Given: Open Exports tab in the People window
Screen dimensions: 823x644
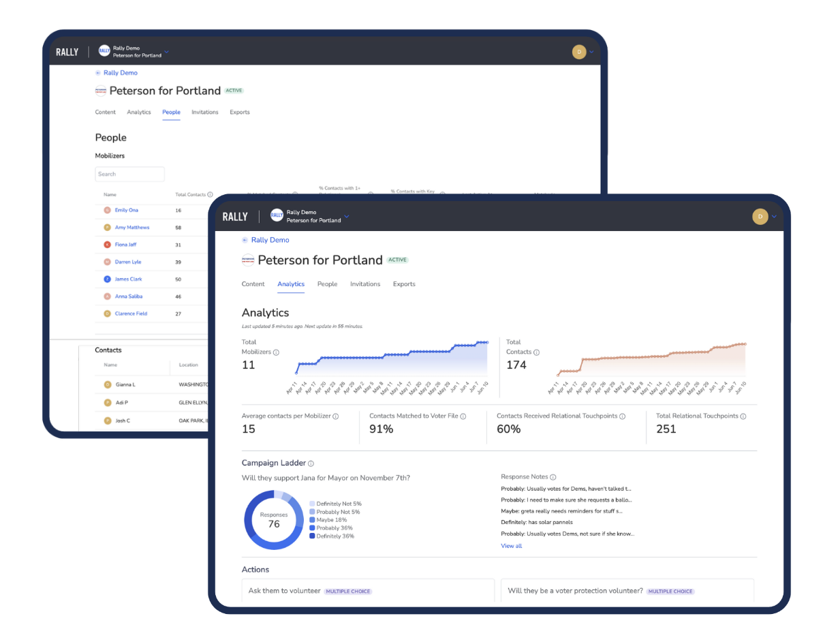Looking at the screenshot, I should (x=239, y=112).
